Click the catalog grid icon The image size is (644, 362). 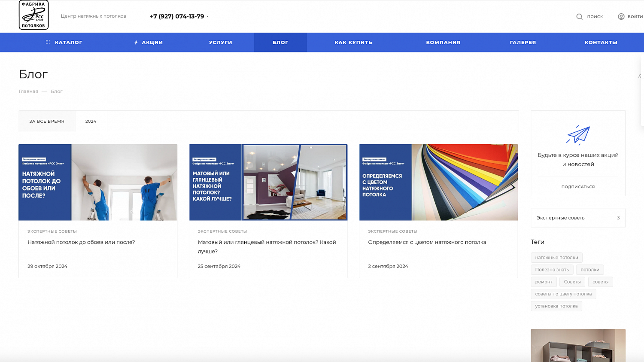(48, 42)
